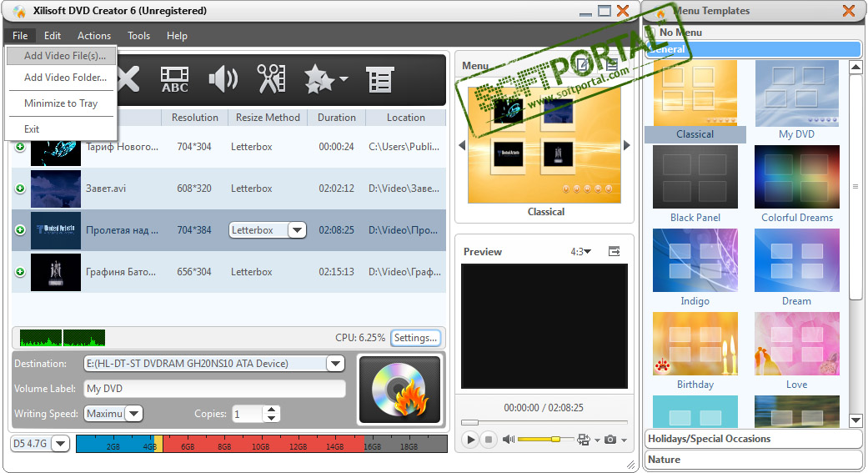
Task: Click the compare/swap view icon in preview
Action: coord(584,440)
